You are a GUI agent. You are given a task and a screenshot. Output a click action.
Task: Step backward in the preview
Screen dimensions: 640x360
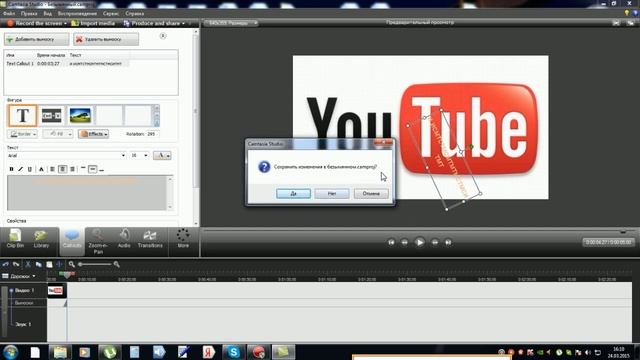(x=404, y=242)
